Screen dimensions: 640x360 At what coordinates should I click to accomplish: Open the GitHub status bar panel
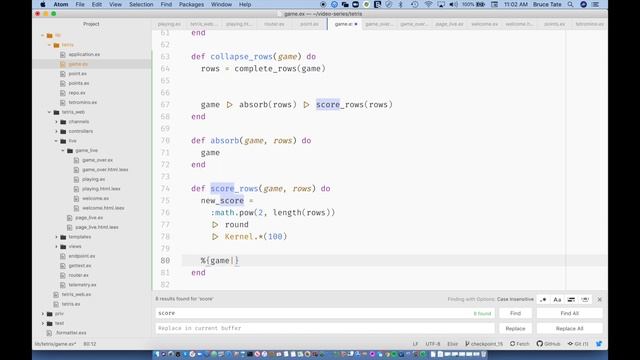pos(548,344)
